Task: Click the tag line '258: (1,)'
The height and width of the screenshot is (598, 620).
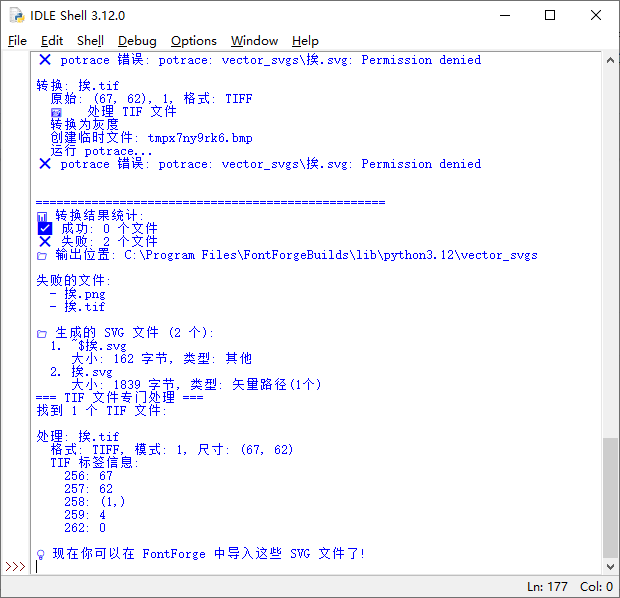Action: (x=95, y=501)
